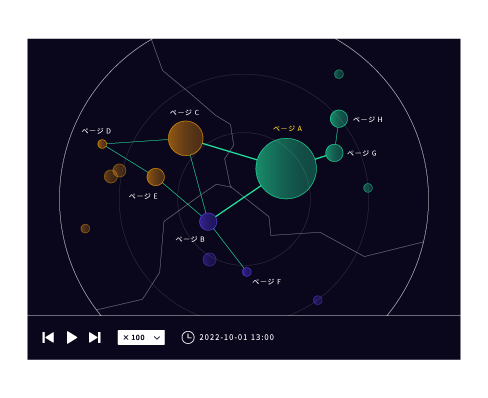Click the unlabeled green node at top right
Screen dimensions: 488x398
point(339,74)
